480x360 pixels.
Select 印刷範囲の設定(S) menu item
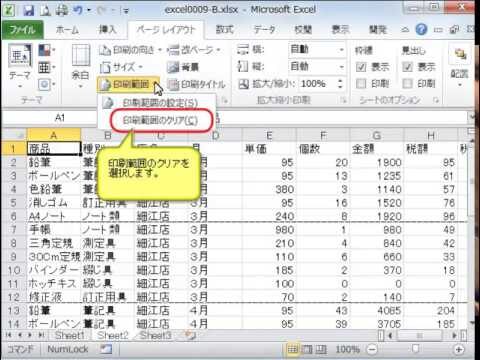click(157, 103)
